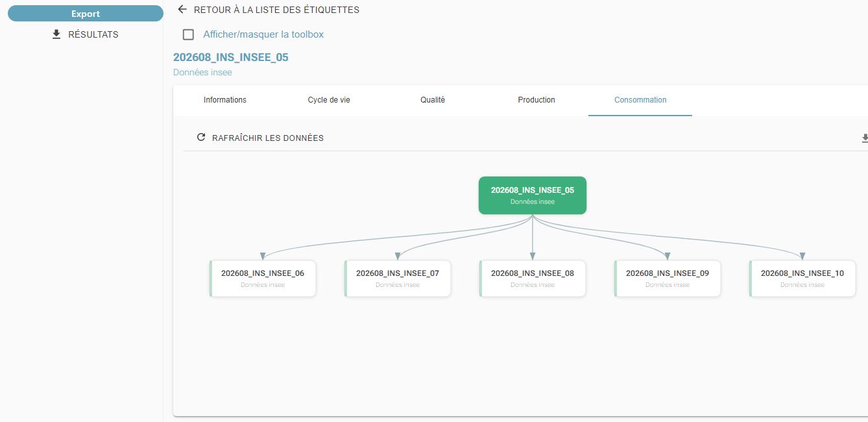Click the Afficher/masquer la toolbox label
This screenshot has height=422, width=868.
(263, 34)
